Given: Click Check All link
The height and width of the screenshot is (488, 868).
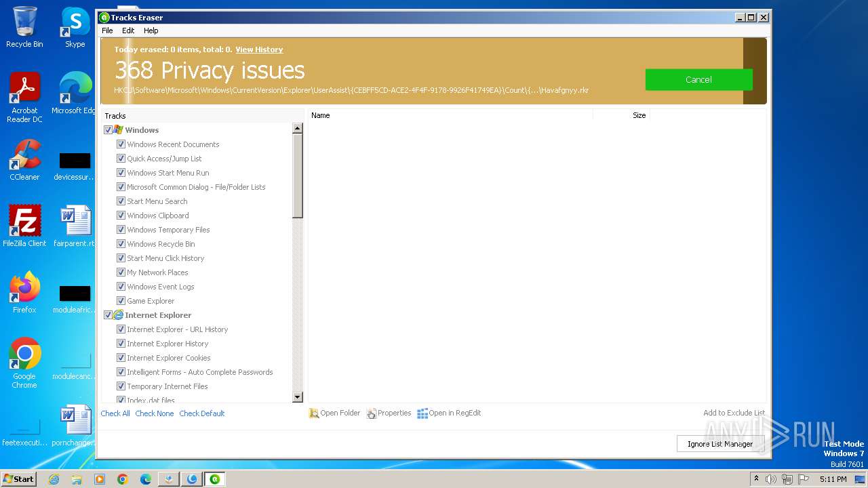Looking at the screenshot, I should point(115,413).
